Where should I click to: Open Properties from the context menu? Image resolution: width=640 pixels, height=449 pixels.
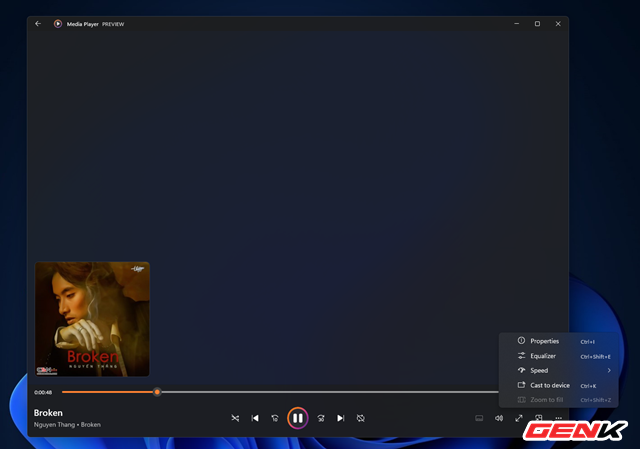click(558, 341)
